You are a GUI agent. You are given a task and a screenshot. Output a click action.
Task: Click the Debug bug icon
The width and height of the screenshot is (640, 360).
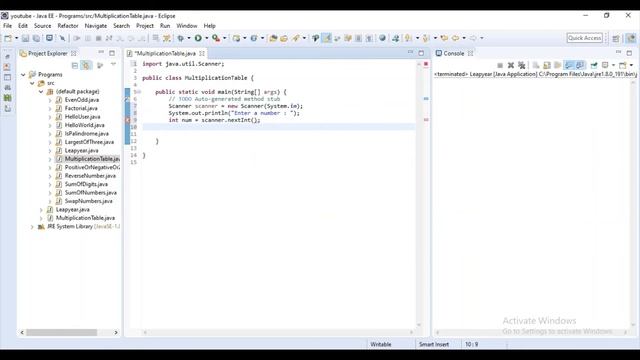(x=180, y=38)
